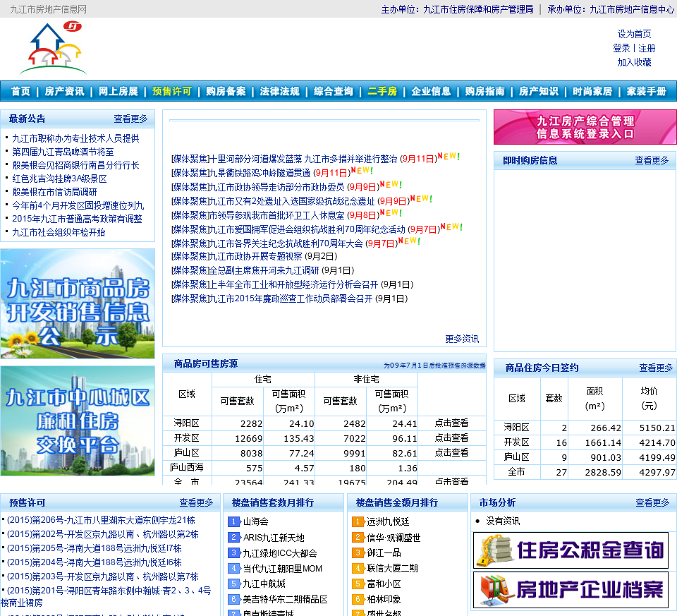Image resolution: width=677 pixels, height=616 pixels.
Task: Open 房产资讯 in the navigation bar
Action: tap(64, 91)
